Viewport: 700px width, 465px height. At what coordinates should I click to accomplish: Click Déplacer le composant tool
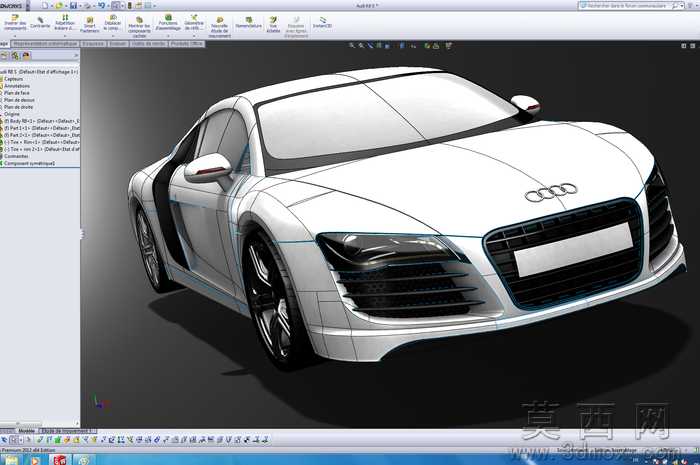pos(112,22)
